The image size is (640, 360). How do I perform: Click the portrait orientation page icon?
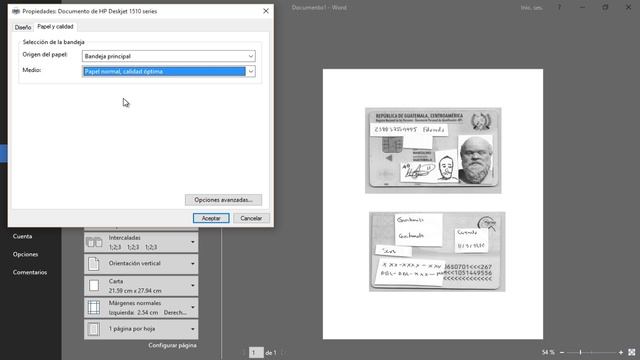click(93, 264)
